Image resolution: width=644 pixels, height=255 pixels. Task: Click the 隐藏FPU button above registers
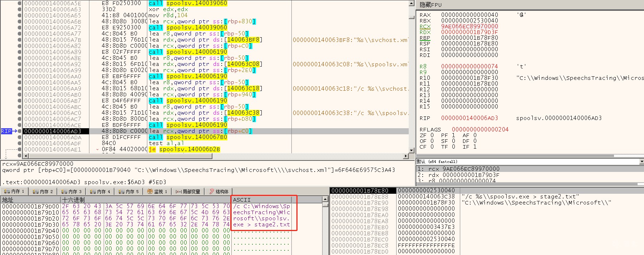tap(431, 5)
